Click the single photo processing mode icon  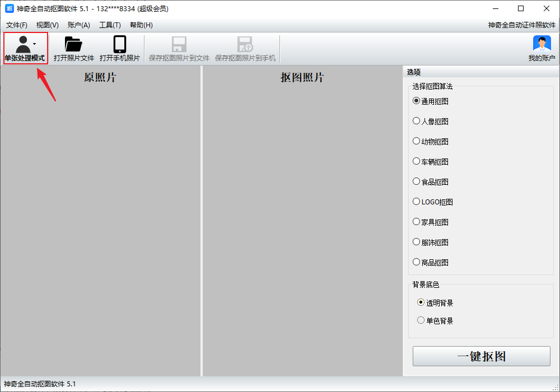pos(23,44)
